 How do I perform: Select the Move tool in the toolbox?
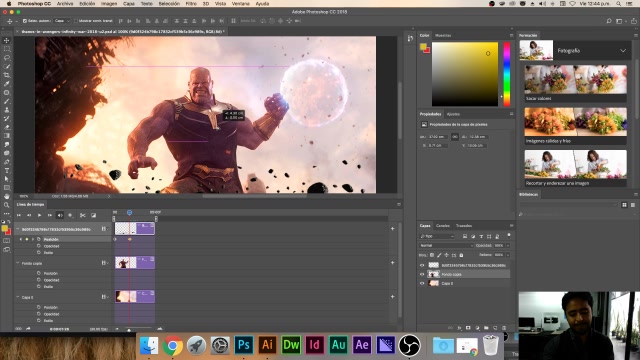pyautogui.click(x=7, y=40)
